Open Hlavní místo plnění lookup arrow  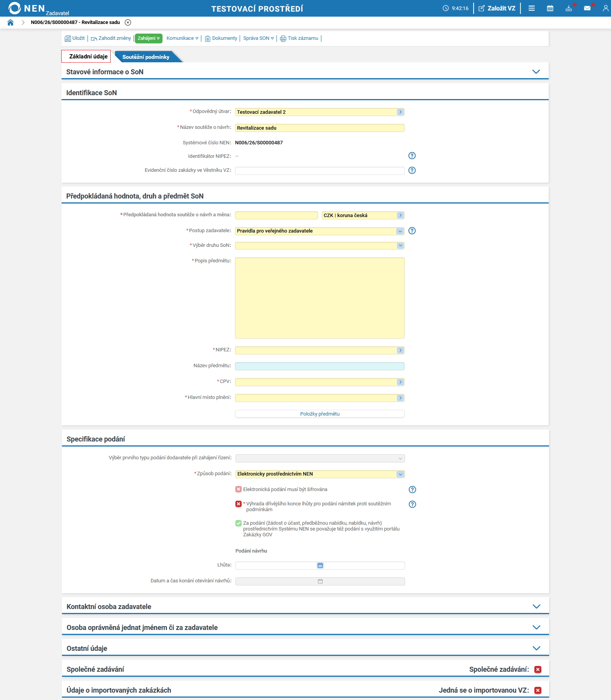[400, 398]
